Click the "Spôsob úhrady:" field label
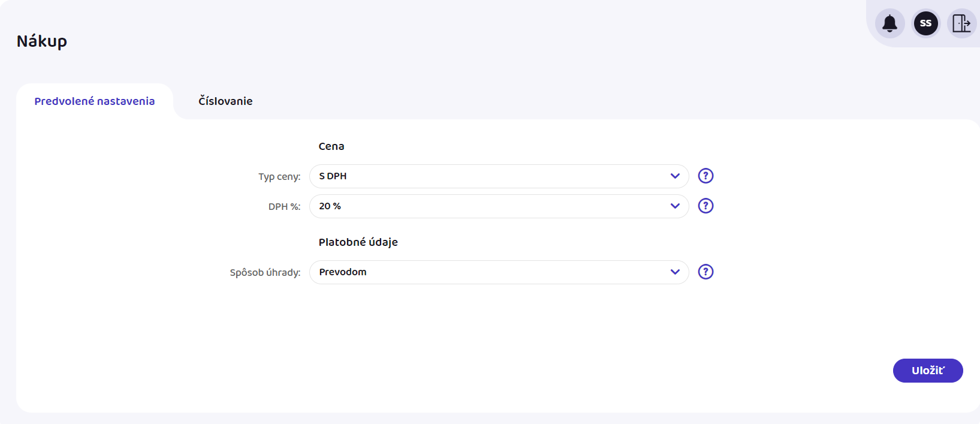Screen dimensions: 980x424 tap(265, 273)
